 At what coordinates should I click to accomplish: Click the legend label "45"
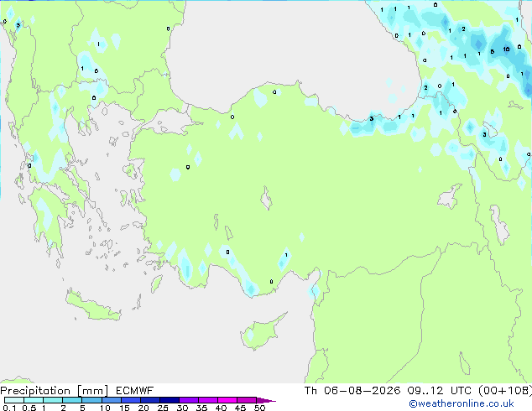(240, 408)
